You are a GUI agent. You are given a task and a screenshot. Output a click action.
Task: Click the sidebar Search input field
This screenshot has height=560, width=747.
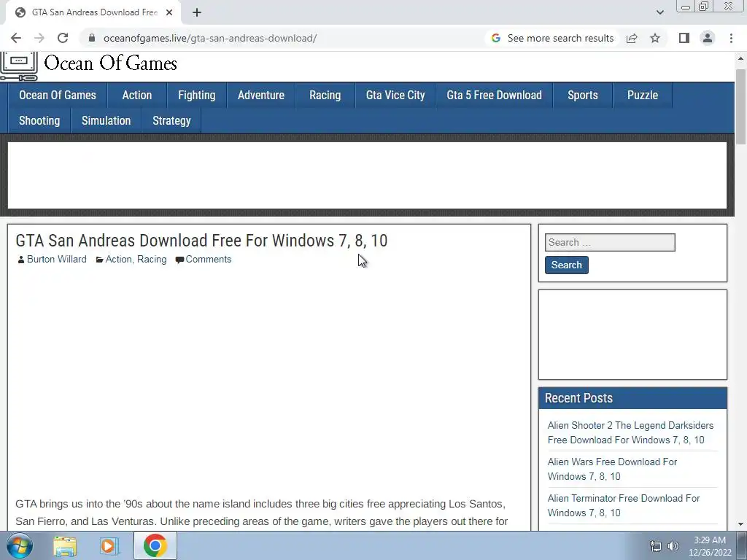coord(610,242)
